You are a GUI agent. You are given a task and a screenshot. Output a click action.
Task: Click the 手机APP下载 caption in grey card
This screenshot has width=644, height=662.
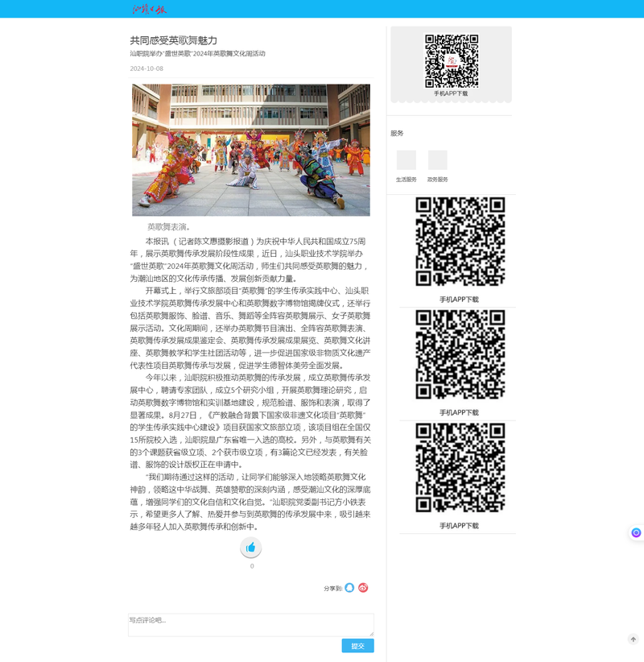point(451,93)
